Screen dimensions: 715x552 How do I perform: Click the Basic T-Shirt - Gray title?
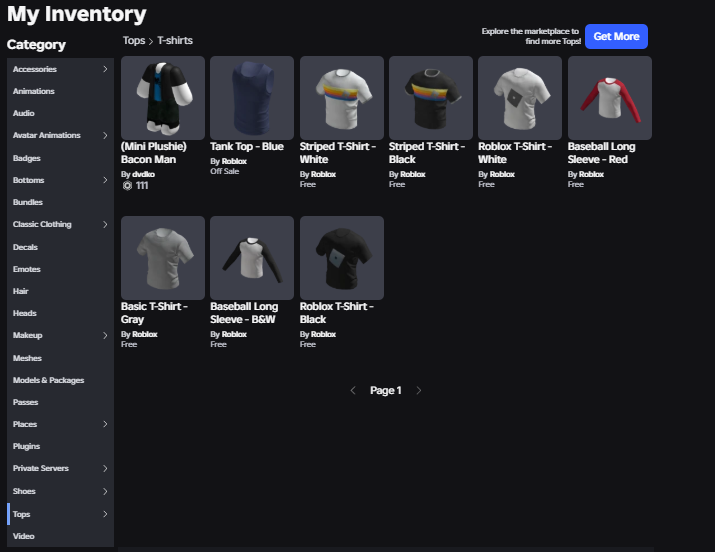154,313
